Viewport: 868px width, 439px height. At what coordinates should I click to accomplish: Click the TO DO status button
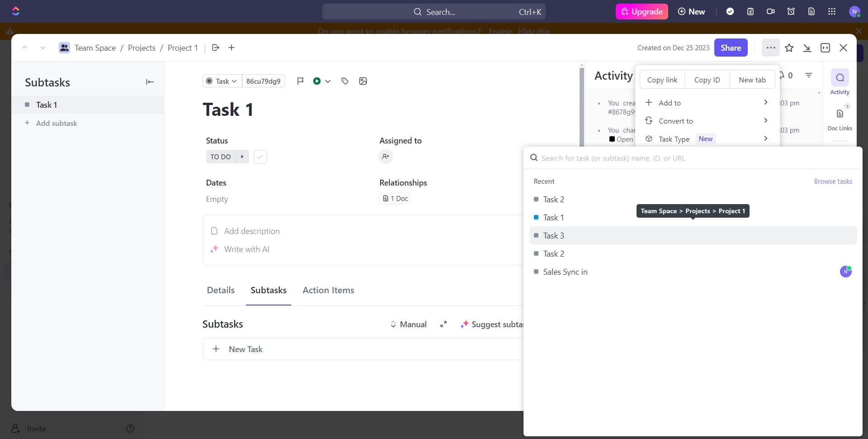click(x=221, y=157)
